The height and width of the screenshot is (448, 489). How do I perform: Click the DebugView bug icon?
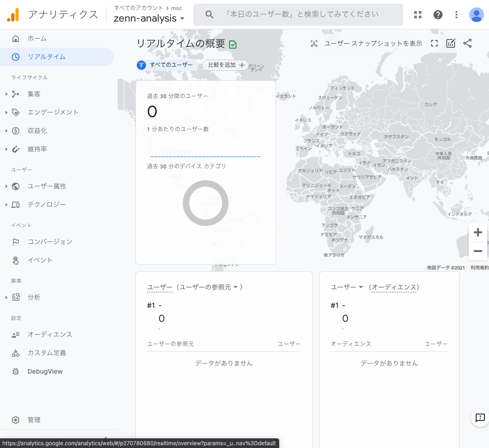16,371
